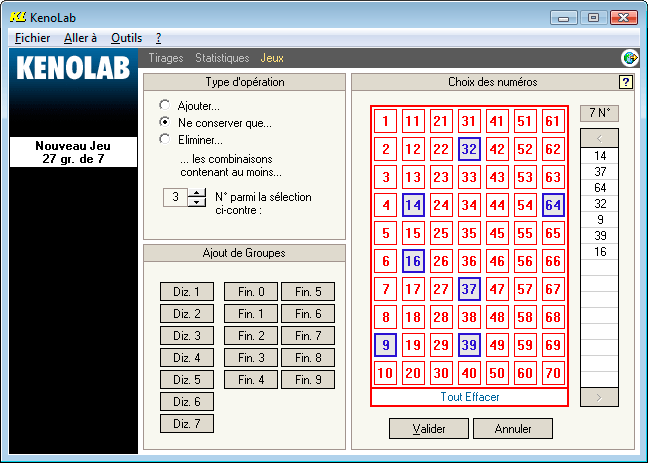Screen dimensions: 648x463
Task: Deselect number 32 in the grid
Action: coord(469,149)
